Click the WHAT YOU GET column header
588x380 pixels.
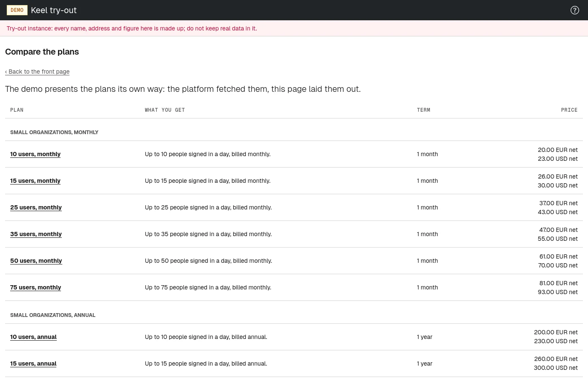click(165, 110)
